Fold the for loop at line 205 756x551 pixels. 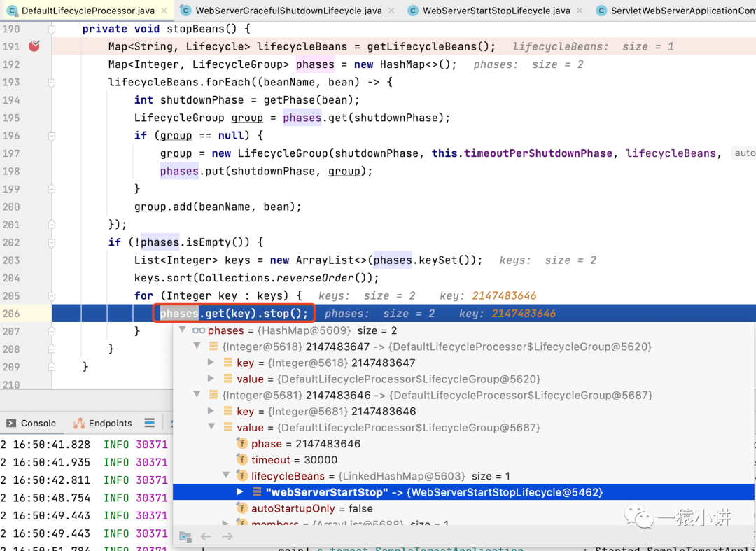[52, 296]
